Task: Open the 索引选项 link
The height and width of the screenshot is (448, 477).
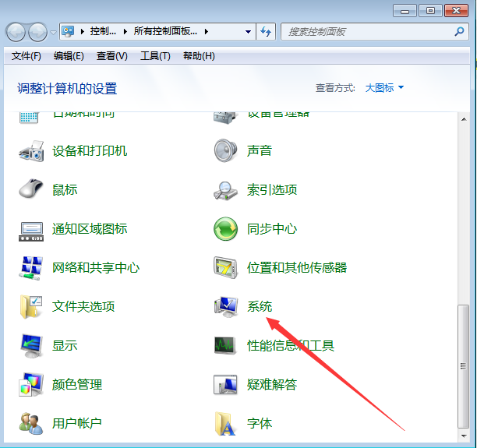Action: pos(272,190)
